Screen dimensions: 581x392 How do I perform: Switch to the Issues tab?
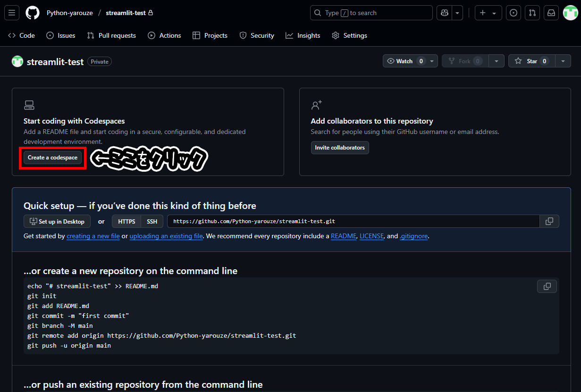click(x=61, y=35)
